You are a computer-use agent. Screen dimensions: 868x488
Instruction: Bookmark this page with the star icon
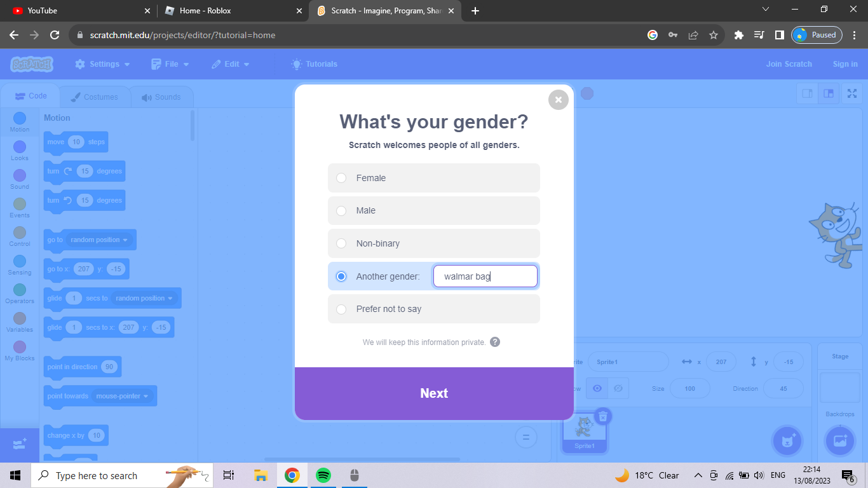pyautogui.click(x=714, y=35)
